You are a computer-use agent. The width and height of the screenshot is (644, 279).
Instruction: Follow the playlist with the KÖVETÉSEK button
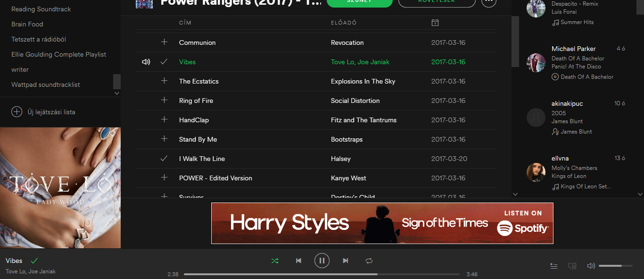click(437, 2)
